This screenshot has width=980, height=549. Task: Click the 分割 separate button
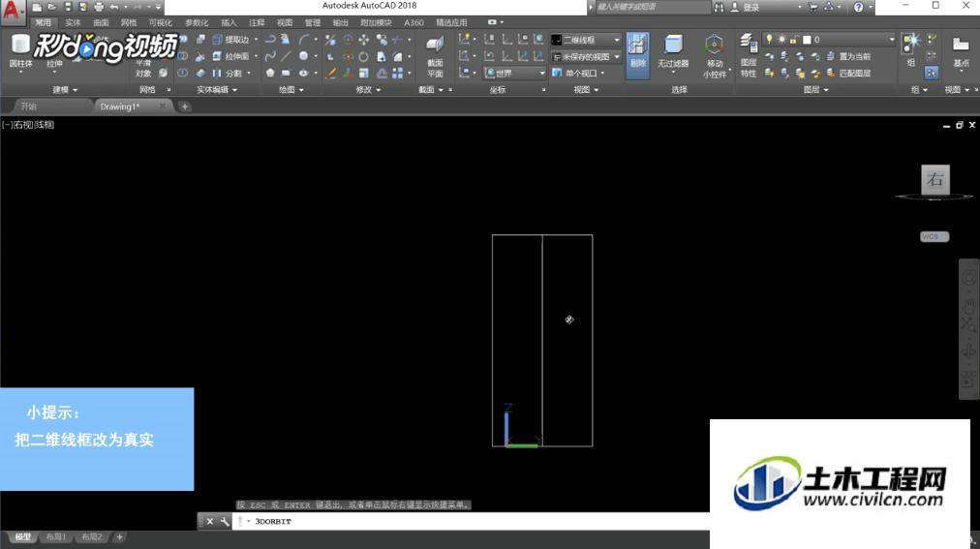[228, 73]
